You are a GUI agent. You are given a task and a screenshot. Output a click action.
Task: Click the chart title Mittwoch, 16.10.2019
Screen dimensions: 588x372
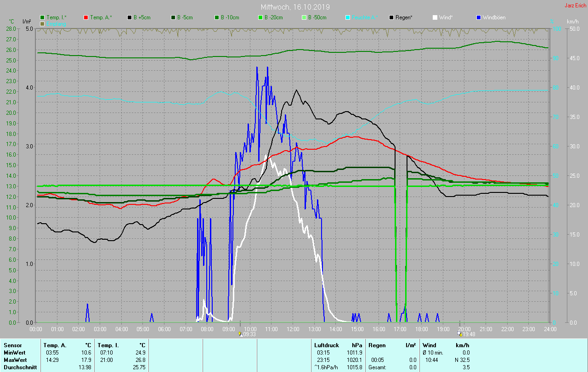[295, 7]
